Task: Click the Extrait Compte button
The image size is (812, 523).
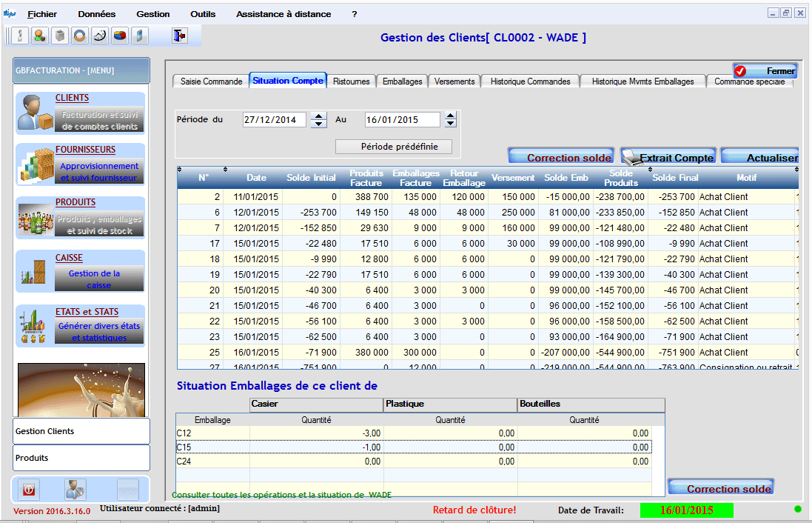Action: [668, 157]
